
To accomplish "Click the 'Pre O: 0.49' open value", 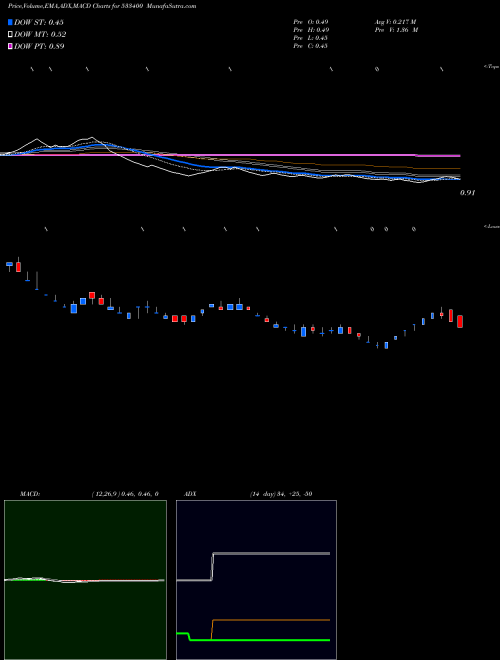I will coord(311,22).
